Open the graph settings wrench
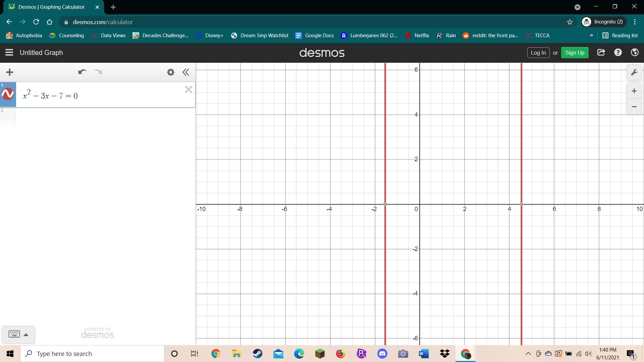This screenshot has width=644, height=362. [634, 73]
